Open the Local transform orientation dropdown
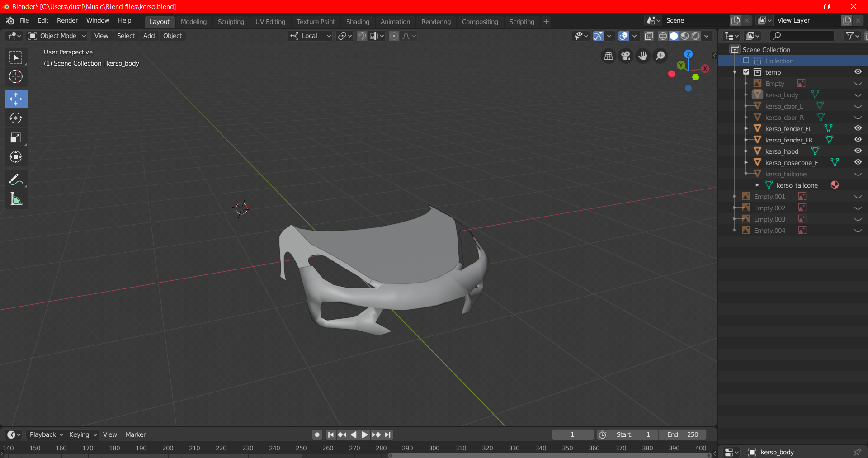Viewport: 868px width, 458px height. [x=311, y=36]
